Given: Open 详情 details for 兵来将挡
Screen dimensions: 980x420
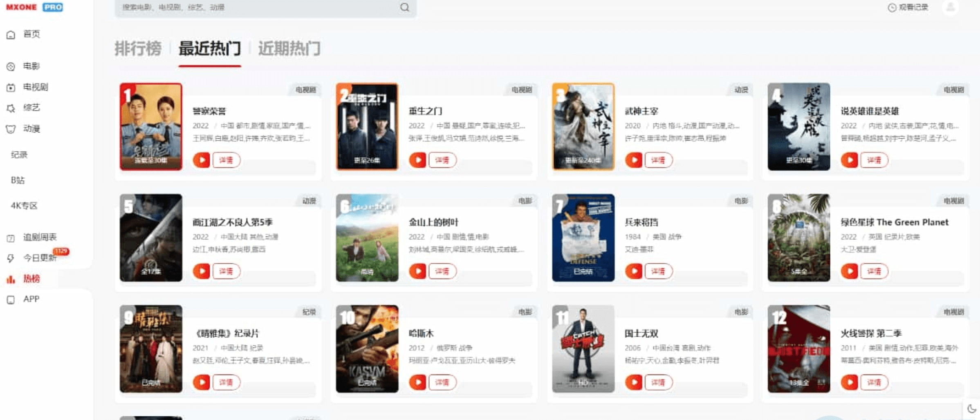Looking at the screenshot, I should point(658,271).
